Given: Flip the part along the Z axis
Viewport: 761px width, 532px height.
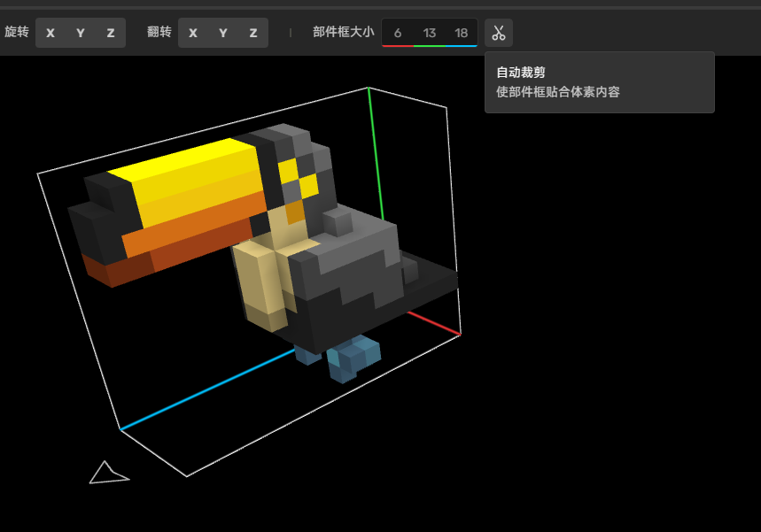Looking at the screenshot, I should (x=253, y=33).
